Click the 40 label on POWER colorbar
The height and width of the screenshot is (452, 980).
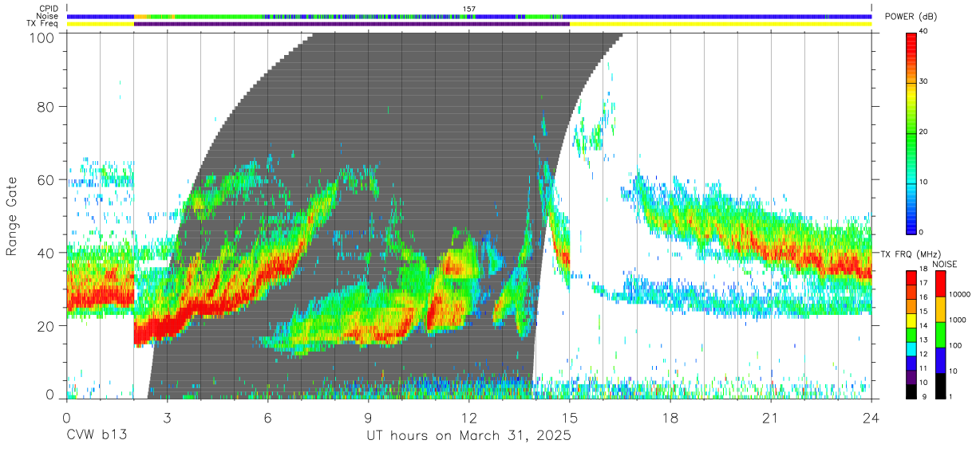pos(925,33)
